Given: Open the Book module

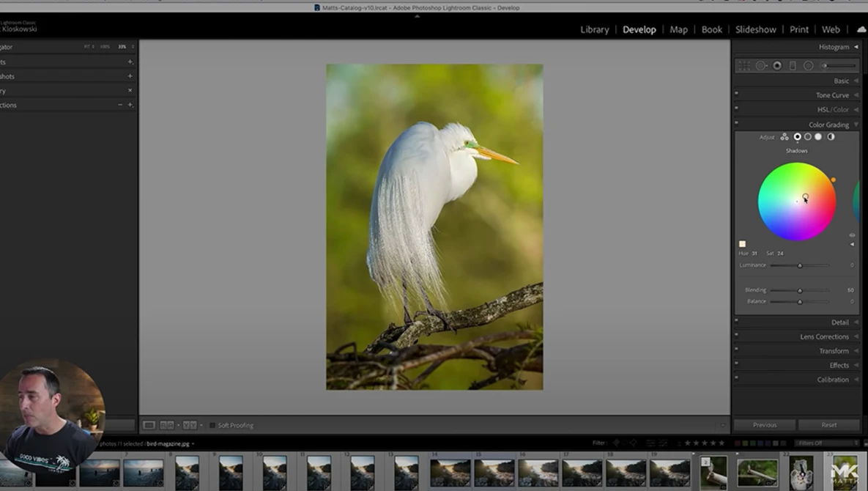Looking at the screenshot, I should (x=712, y=30).
